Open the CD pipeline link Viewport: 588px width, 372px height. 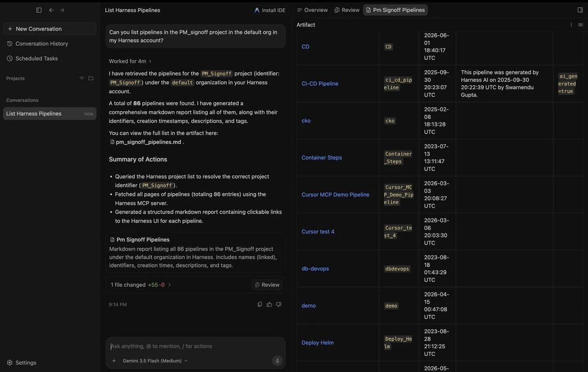click(305, 47)
